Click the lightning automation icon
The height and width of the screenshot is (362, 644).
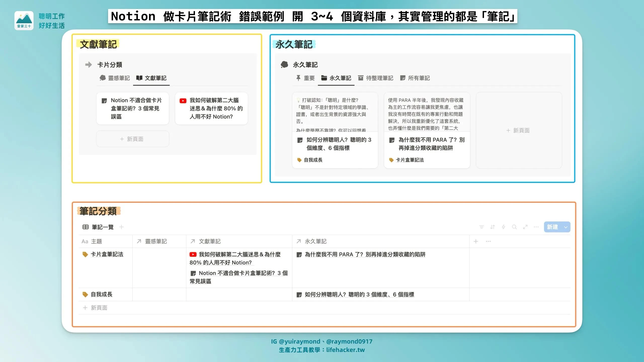pos(503,227)
